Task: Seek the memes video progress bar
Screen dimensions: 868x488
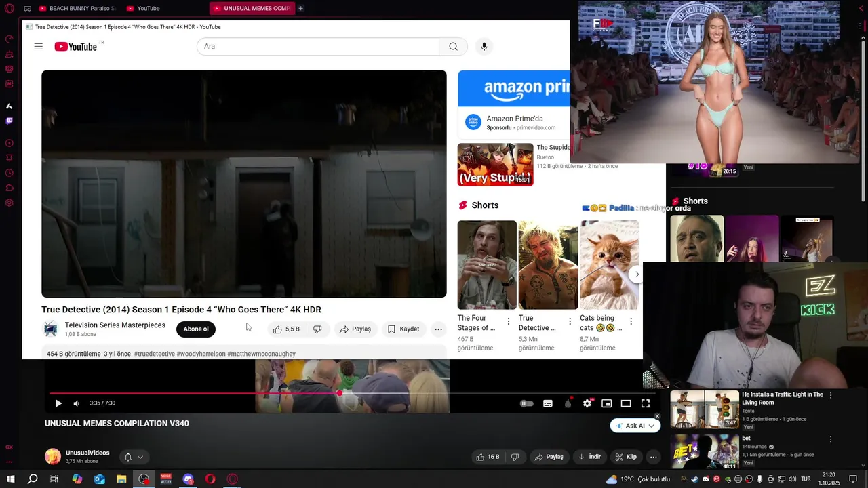Action: tap(353, 393)
